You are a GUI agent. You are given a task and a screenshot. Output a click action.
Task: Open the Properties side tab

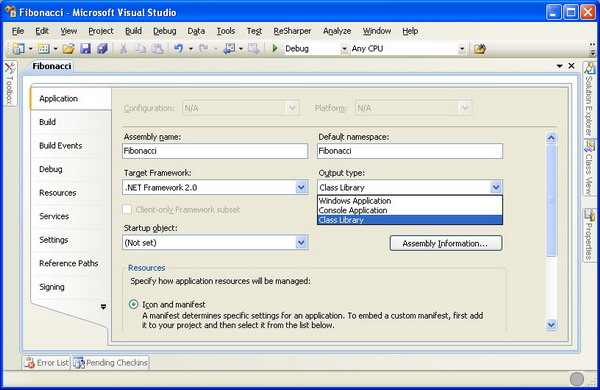[589, 235]
